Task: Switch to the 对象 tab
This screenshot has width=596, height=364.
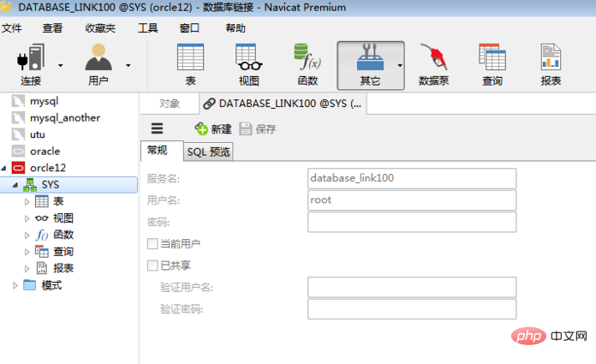Action: coord(170,104)
